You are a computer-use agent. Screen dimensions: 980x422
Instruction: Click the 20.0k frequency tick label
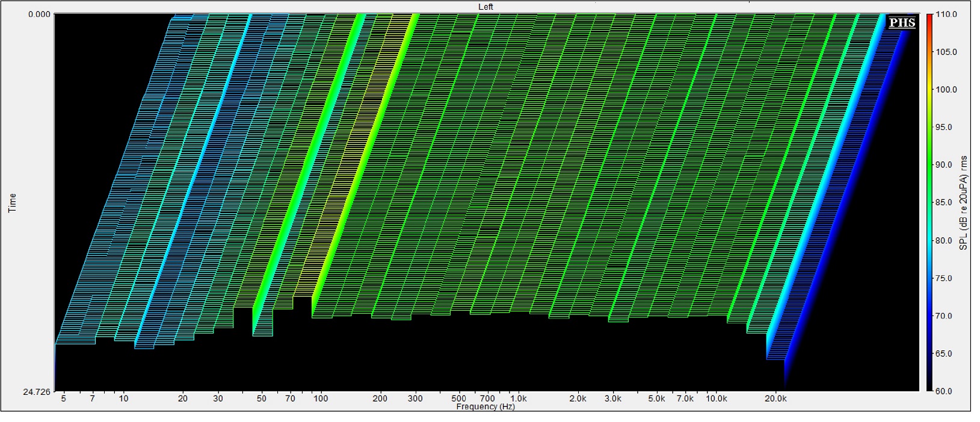pos(775,399)
